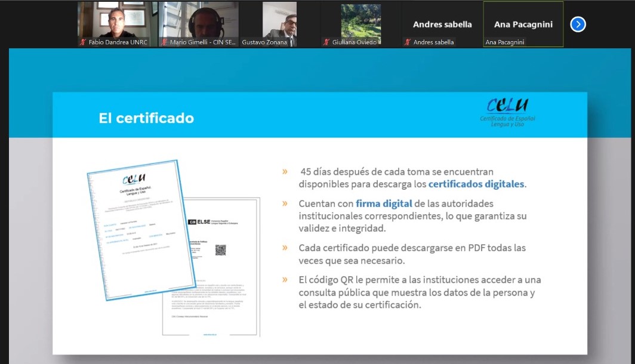Show the next page of participant videos
This screenshot has height=364, width=635.
click(578, 24)
